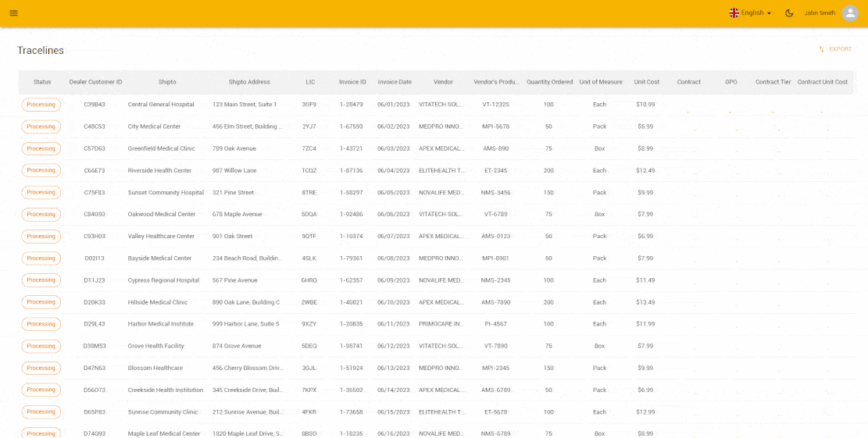868x438 pixels.
Task: Open the hamburger navigation menu
Action: 13,13
